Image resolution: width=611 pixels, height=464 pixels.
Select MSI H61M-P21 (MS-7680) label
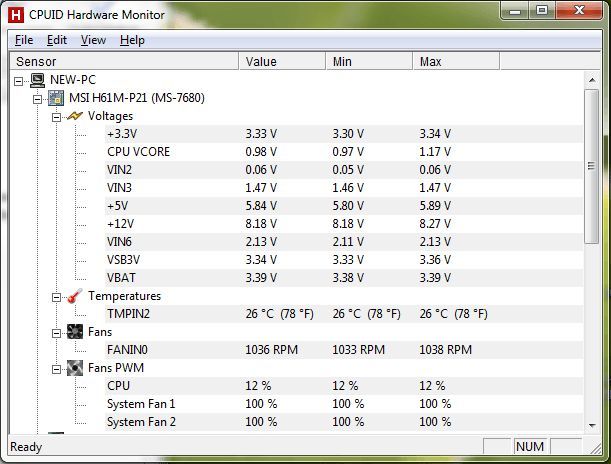point(137,98)
